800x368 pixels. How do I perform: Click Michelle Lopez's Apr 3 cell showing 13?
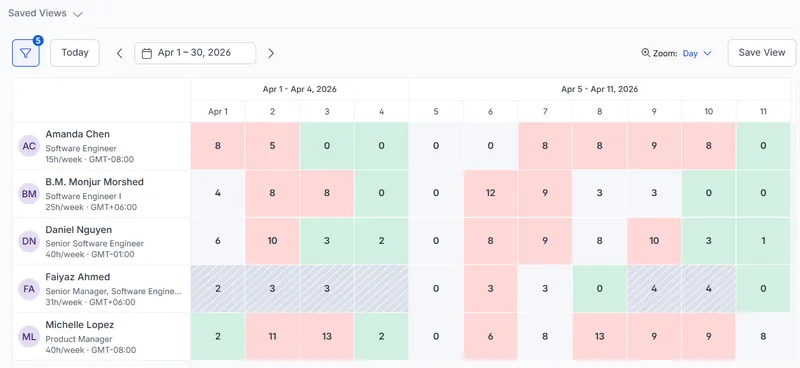(327, 336)
